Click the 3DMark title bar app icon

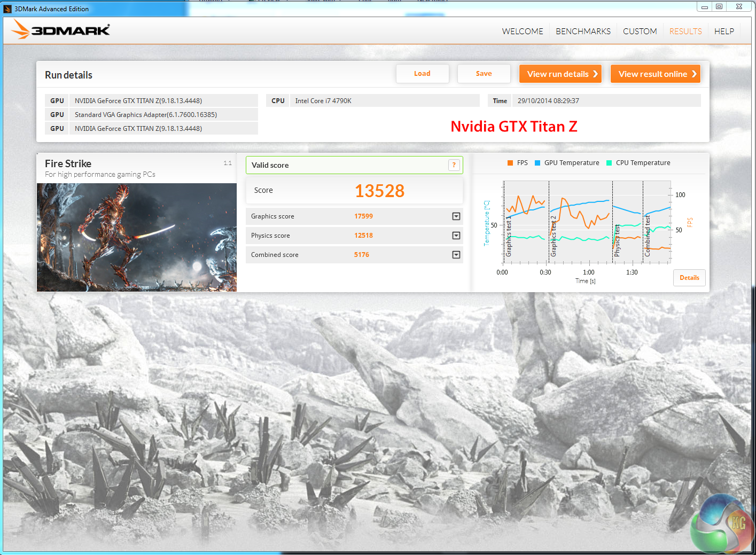[7, 9]
